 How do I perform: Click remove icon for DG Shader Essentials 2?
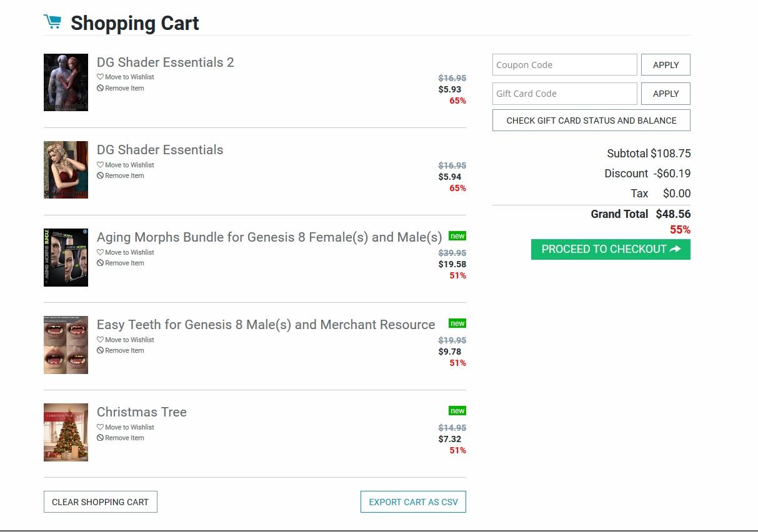100,88
